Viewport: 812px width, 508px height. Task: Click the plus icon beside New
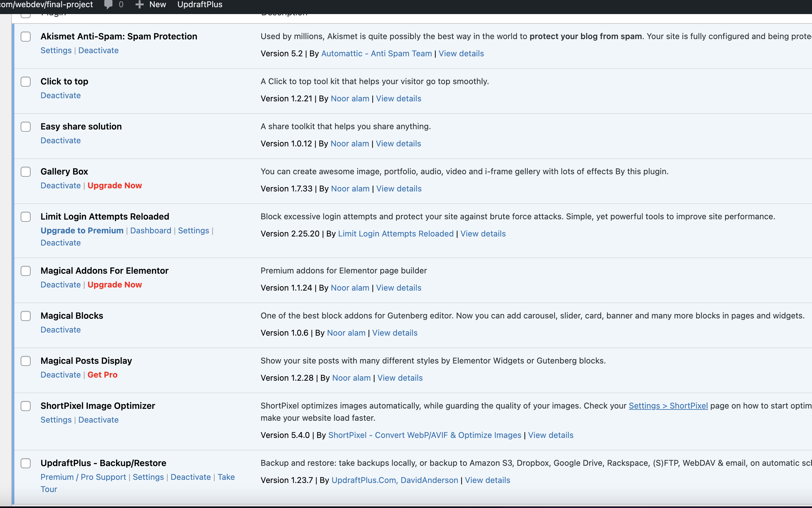139,5
